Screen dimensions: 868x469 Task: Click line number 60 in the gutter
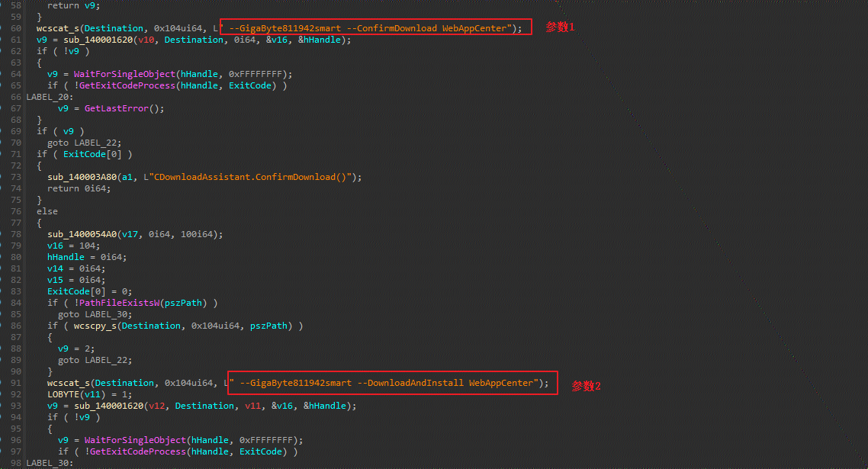[16, 28]
